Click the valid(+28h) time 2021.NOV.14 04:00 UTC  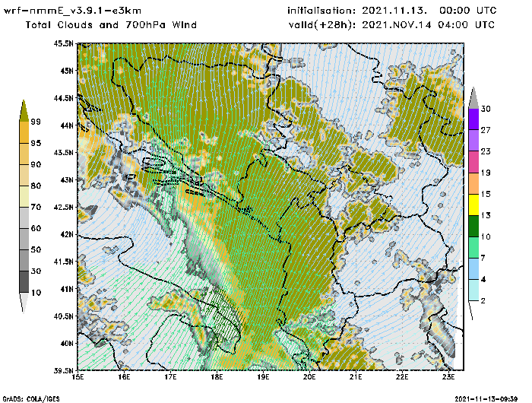coord(429,25)
